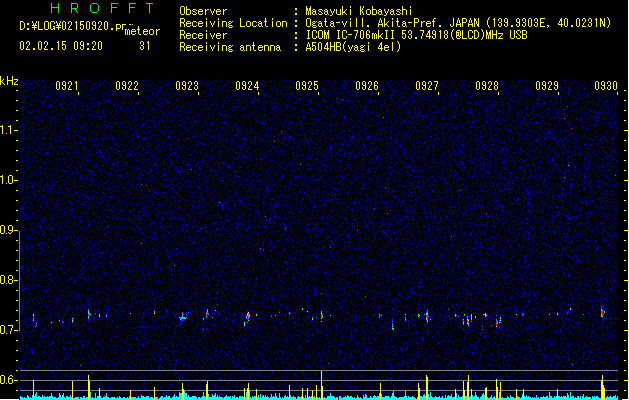
Task: Click the "Observer" field label
Action: click(203, 11)
